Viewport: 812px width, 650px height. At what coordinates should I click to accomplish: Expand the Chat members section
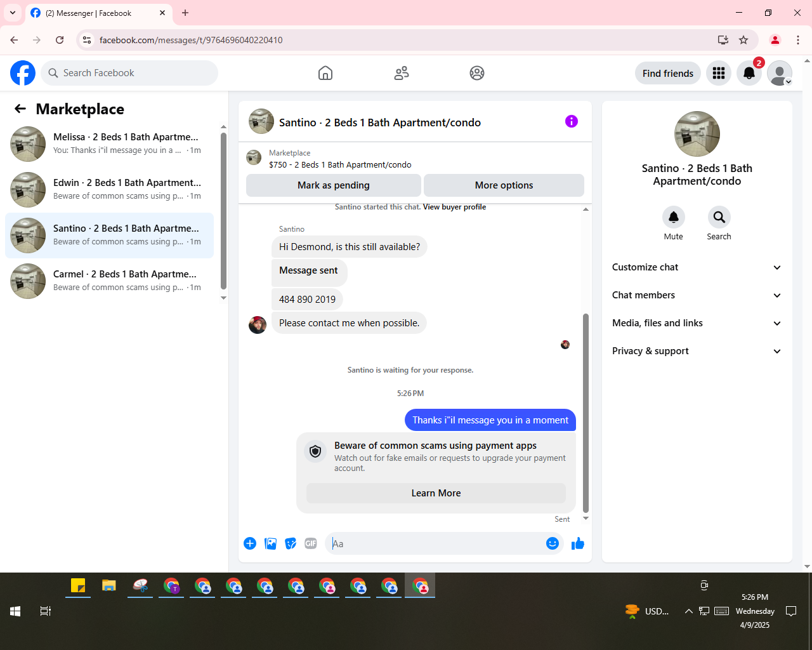point(697,295)
